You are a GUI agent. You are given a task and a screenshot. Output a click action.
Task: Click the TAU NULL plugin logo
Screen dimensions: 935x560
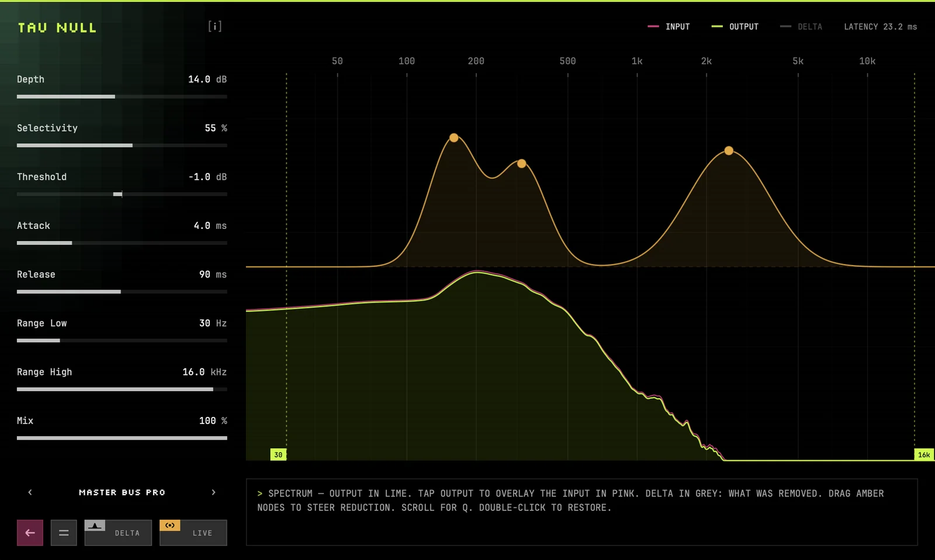click(x=57, y=27)
